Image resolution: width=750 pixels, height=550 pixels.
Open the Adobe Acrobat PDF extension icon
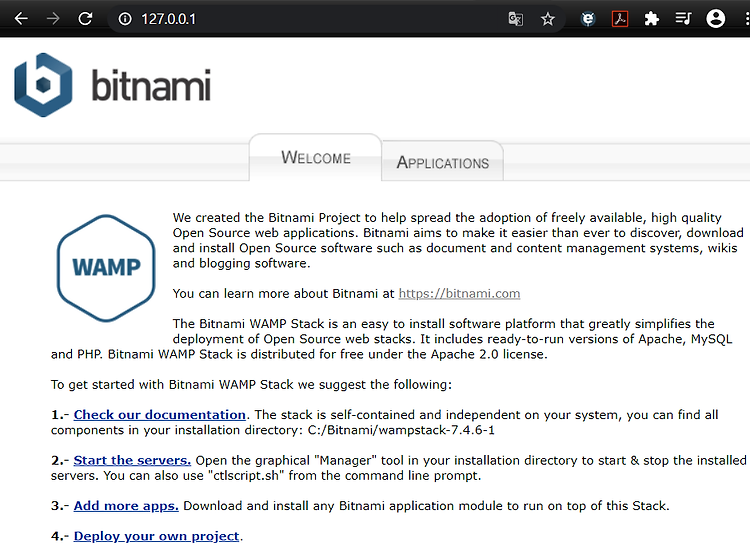[620, 19]
